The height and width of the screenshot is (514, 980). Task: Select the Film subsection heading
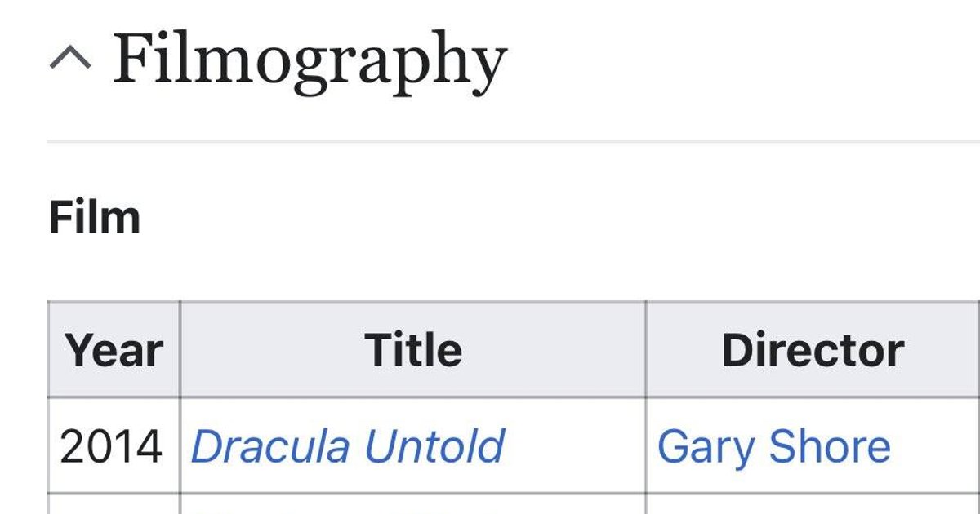[95, 218]
